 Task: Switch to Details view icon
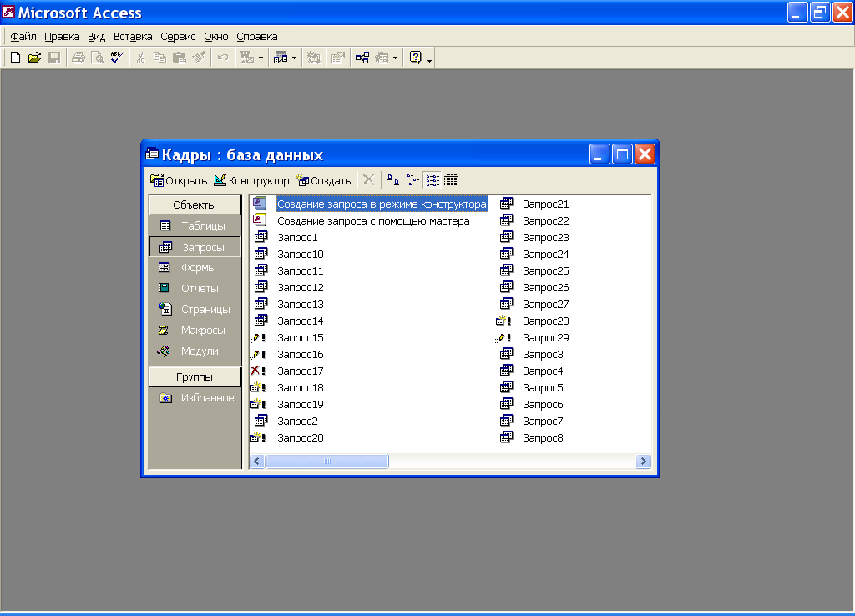point(451,180)
